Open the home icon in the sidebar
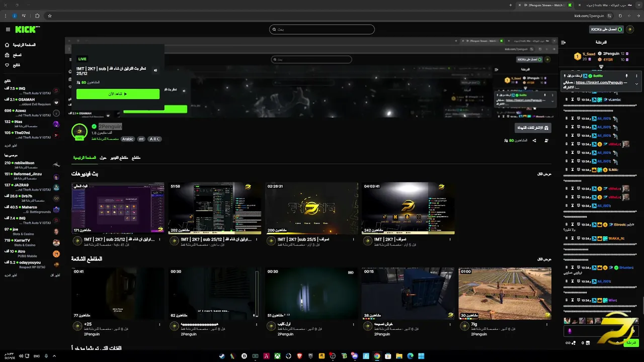This screenshot has width=644, height=362. [7, 45]
